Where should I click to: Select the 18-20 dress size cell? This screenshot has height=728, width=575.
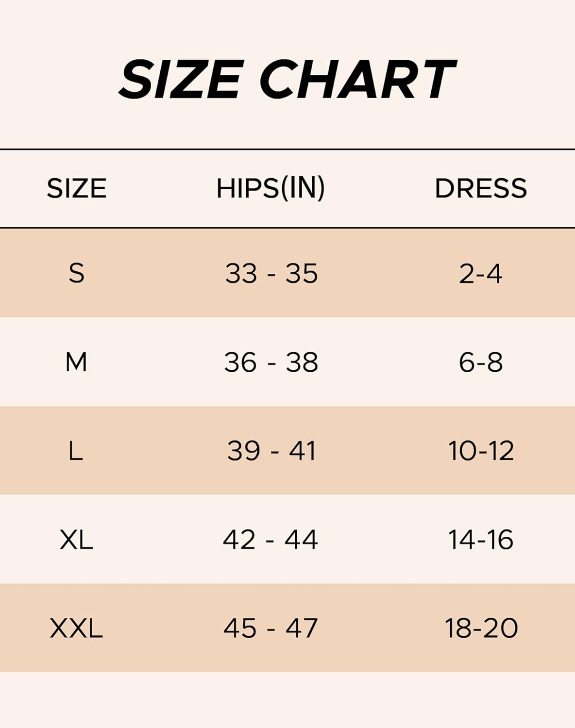coord(481,628)
